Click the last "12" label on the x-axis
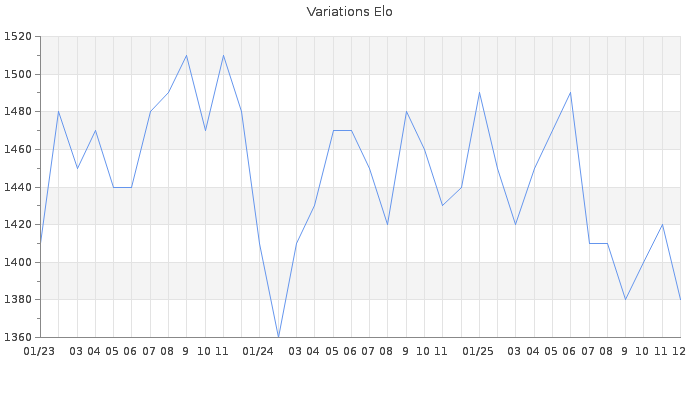Viewport: 700px width, 400px height. [679, 351]
